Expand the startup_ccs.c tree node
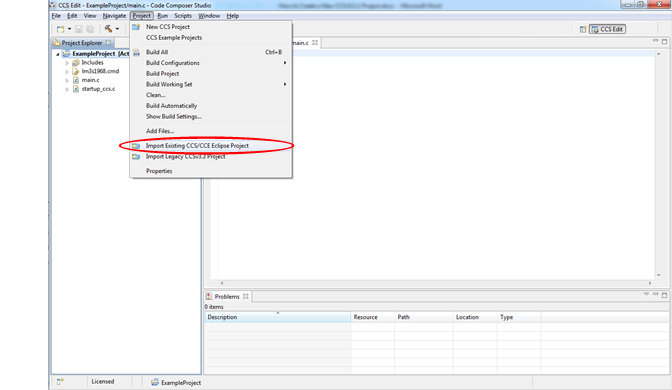The width and height of the screenshot is (672, 390). coord(67,89)
